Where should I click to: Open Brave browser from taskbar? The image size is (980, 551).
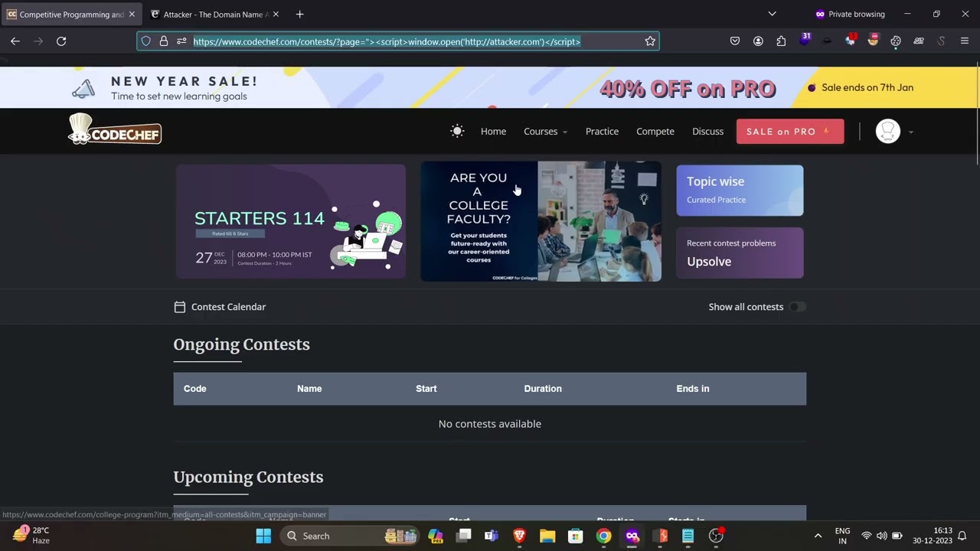(519, 536)
